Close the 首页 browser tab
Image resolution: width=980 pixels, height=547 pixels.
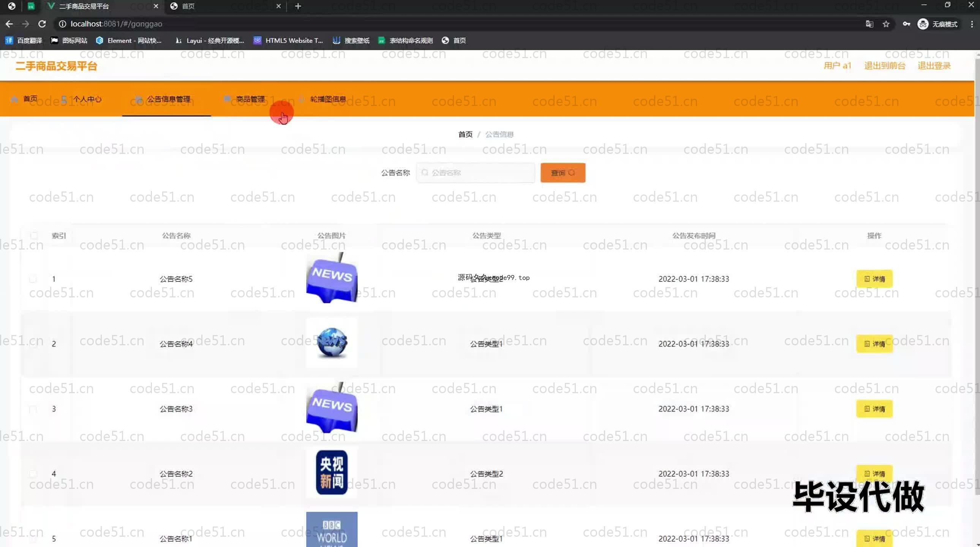pos(278,6)
